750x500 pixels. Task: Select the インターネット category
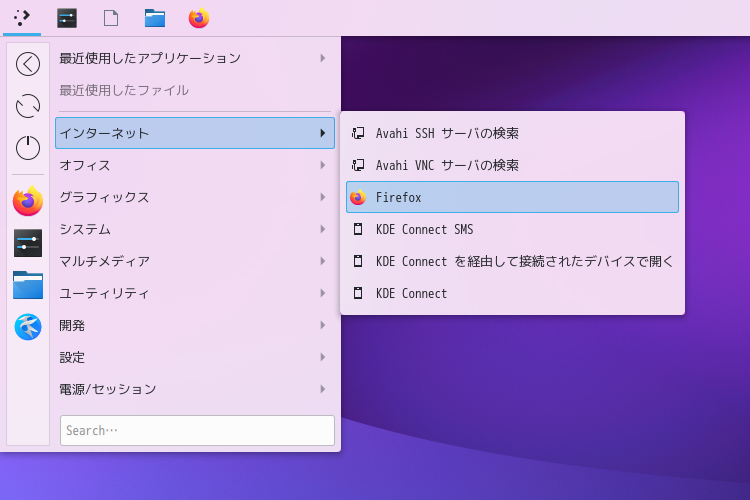click(x=195, y=133)
